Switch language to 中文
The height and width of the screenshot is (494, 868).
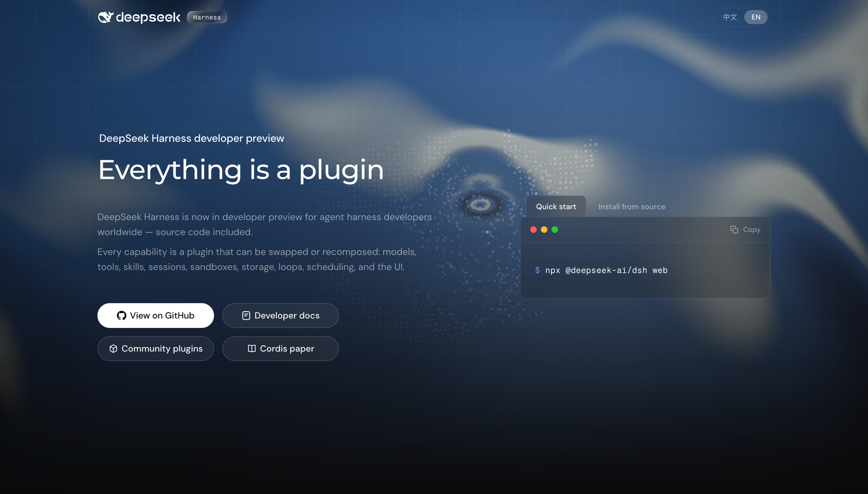point(730,17)
